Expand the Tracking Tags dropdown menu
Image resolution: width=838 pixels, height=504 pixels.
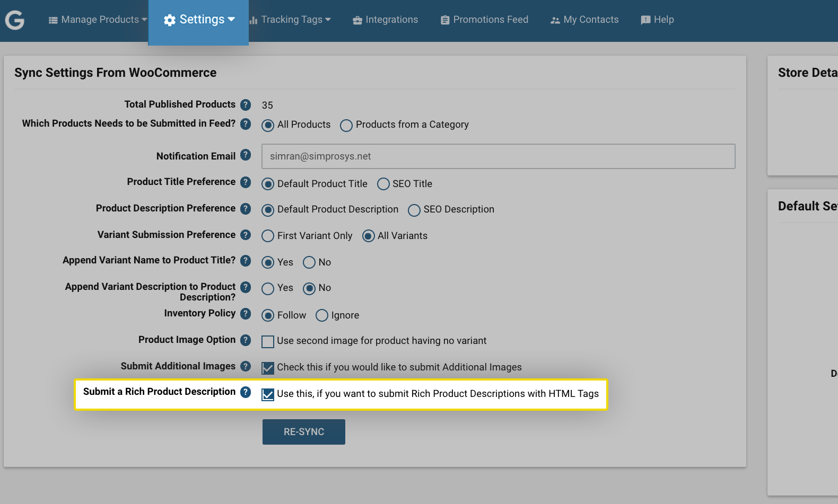pyautogui.click(x=290, y=20)
